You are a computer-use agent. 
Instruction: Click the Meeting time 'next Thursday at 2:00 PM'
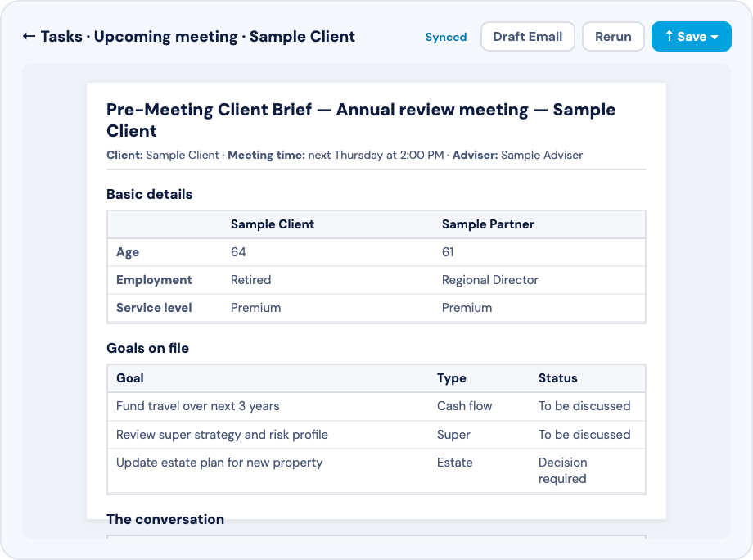pyautogui.click(x=376, y=155)
